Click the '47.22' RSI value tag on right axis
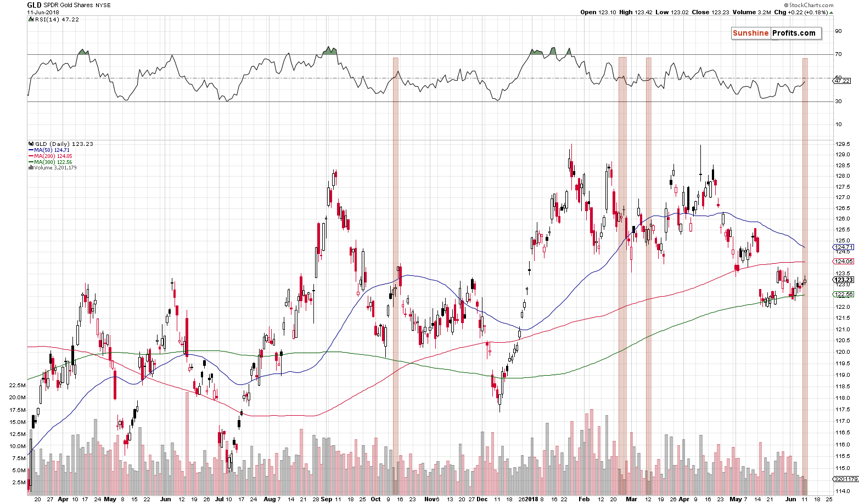The width and height of the screenshot is (859, 504). pos(841,81)
